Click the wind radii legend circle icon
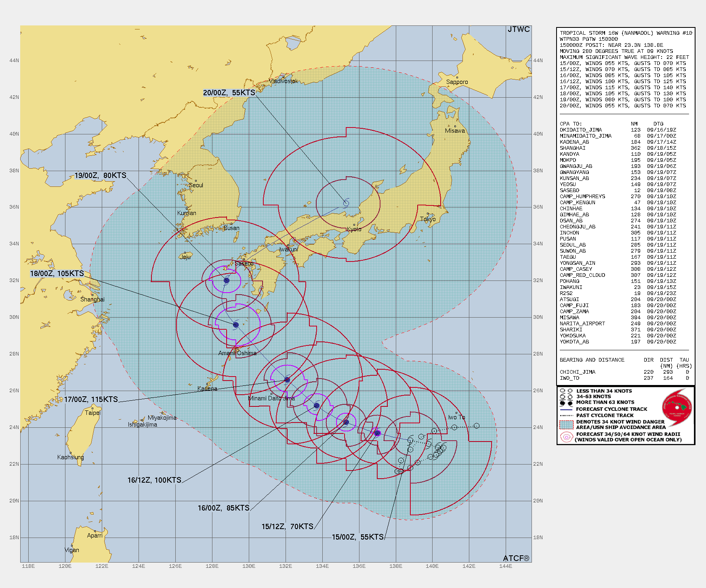The height and width of the screenshot is (588, 706). 567,437
